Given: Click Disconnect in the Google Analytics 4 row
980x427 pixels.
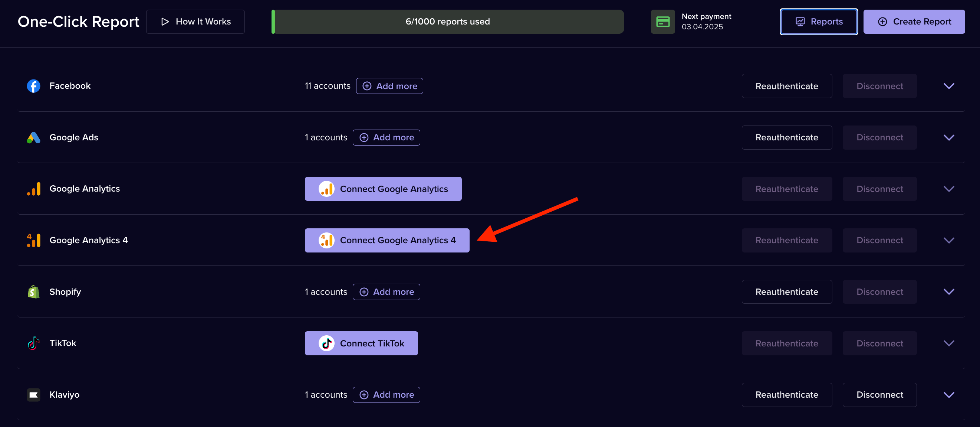Looking at the screenshot, I should click(879, 240).
